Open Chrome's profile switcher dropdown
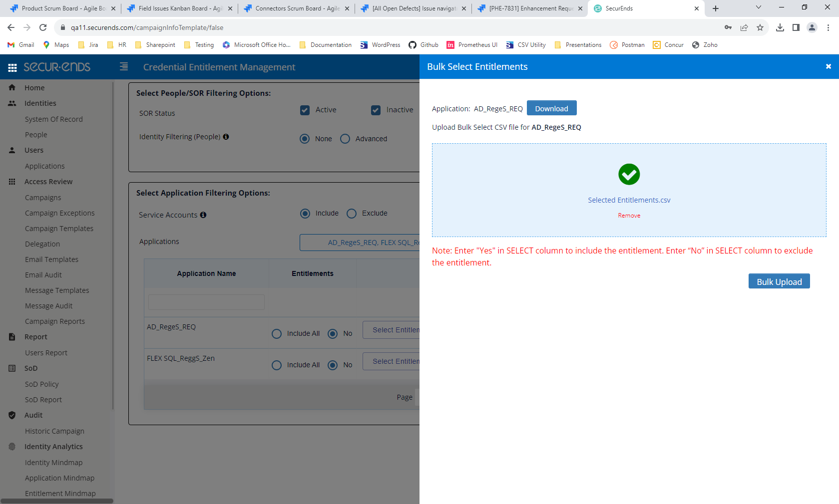This screenshot has width=839, height=504. click(812, 28)
